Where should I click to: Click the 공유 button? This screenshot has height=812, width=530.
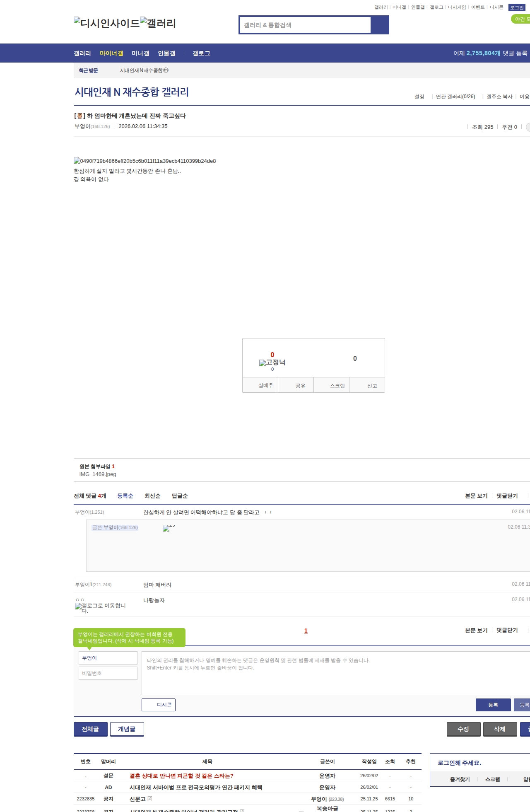click(296, 385)
